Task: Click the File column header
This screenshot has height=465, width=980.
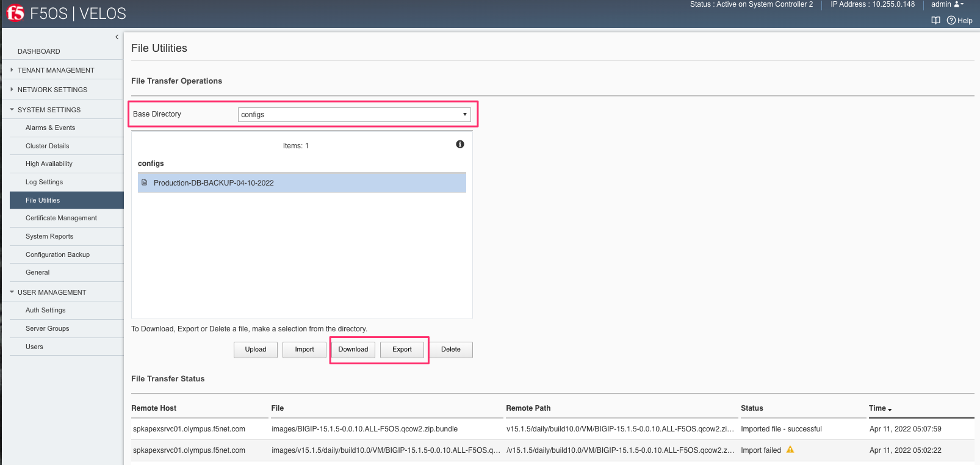Action: [278, 408]
